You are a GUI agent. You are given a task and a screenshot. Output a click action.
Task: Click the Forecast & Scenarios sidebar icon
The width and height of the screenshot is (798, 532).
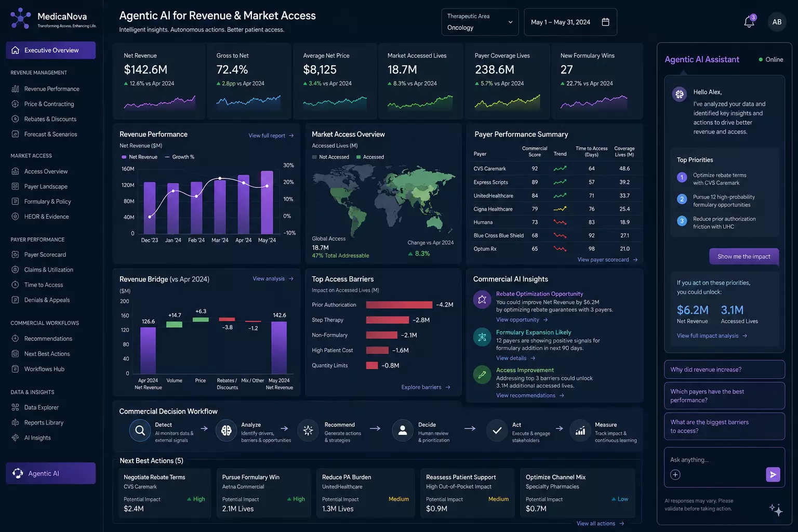[x=15, y=134]
